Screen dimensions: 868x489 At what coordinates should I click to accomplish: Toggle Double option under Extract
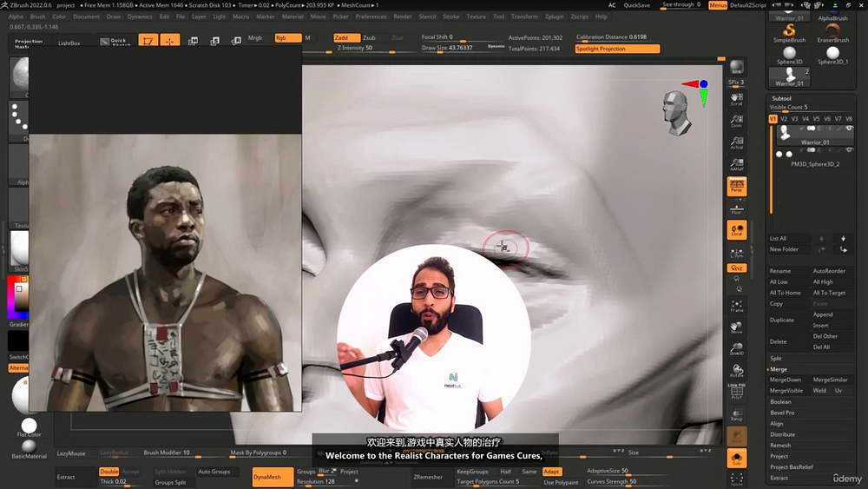point(109,472)
